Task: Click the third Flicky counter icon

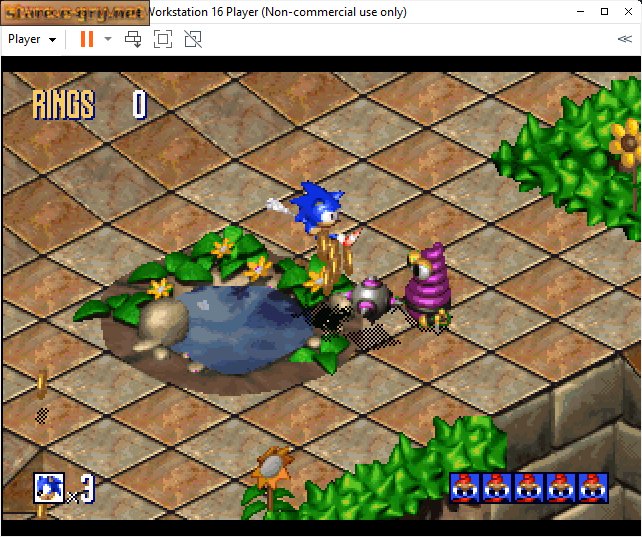Action: [529, 488]
